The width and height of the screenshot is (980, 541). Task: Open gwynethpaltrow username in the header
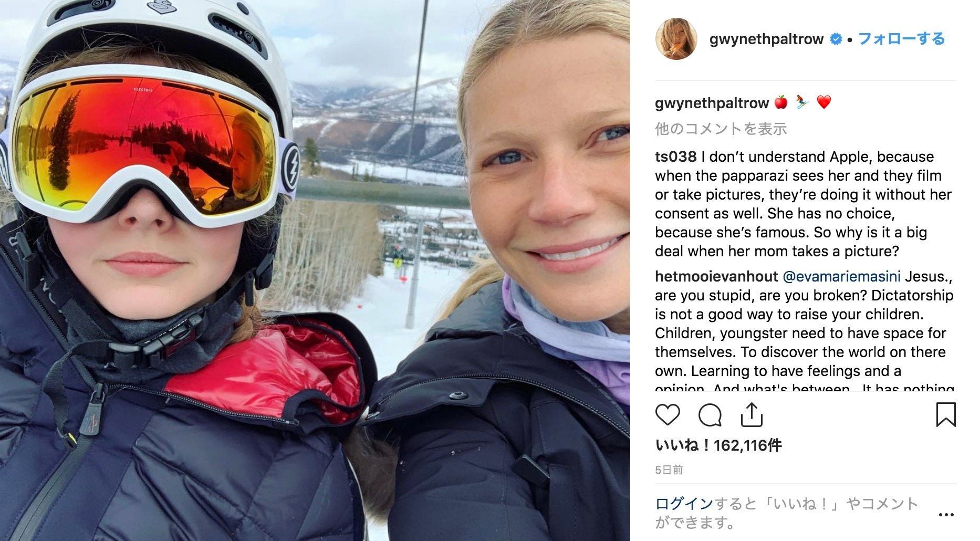click(766, 39)
